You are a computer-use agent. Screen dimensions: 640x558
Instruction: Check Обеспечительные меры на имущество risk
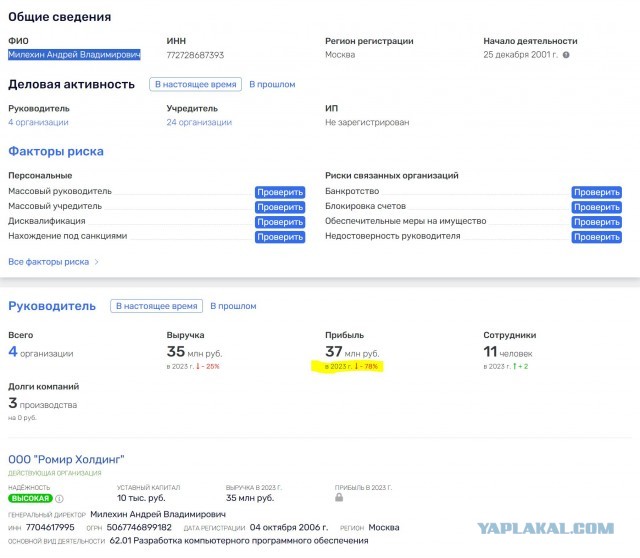tap(597, 222)
